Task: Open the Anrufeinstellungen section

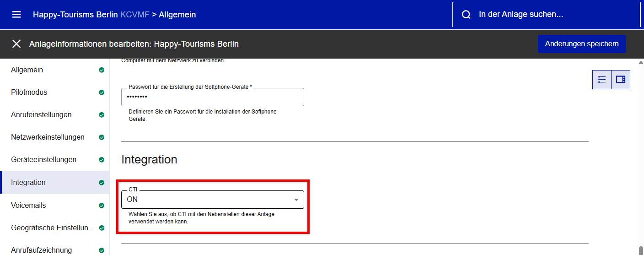Action: pyautogui.click(x=41, y=114)
